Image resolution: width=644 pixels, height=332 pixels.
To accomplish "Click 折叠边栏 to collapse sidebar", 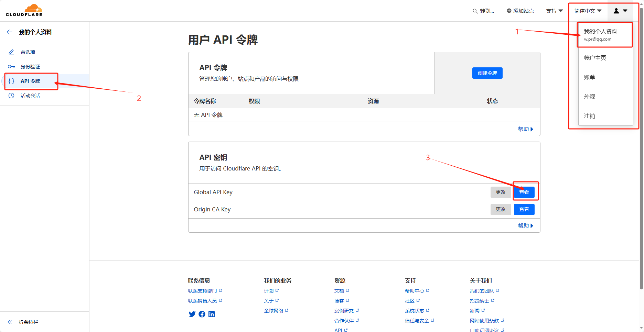I will [x=29, y=322].
